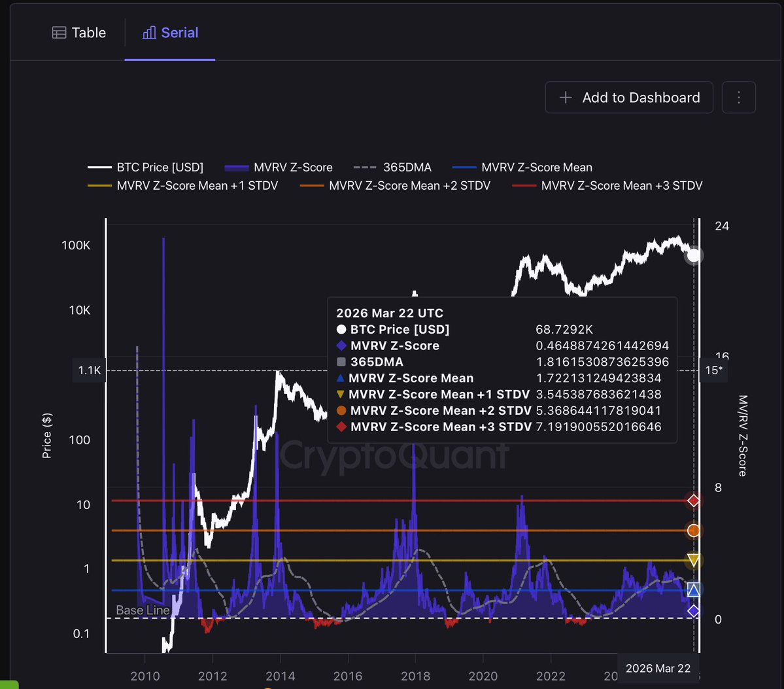Click the red color line of the +3 STDV legend

(523, 185)
